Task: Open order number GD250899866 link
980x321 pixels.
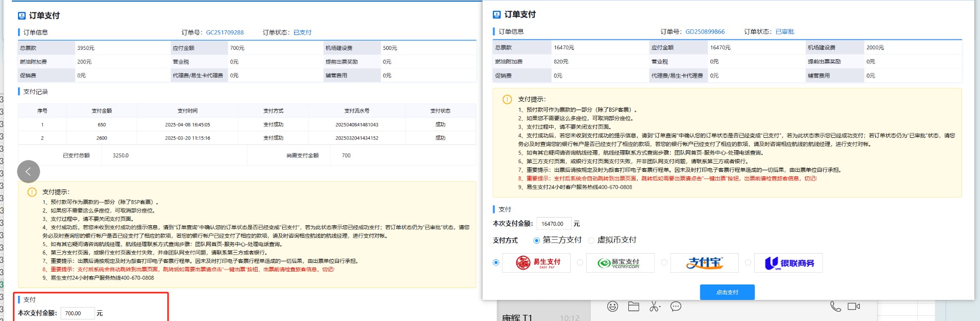Action: pos(704,32)
